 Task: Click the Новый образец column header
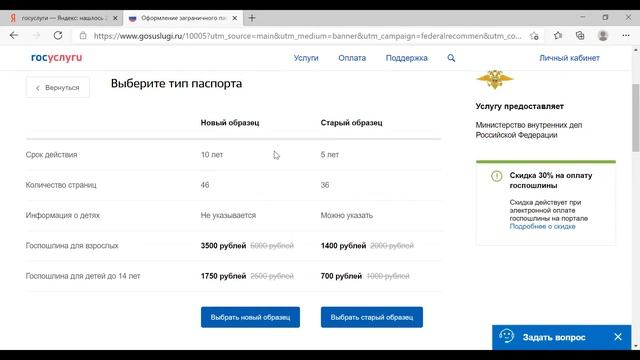tap(230, 122)
